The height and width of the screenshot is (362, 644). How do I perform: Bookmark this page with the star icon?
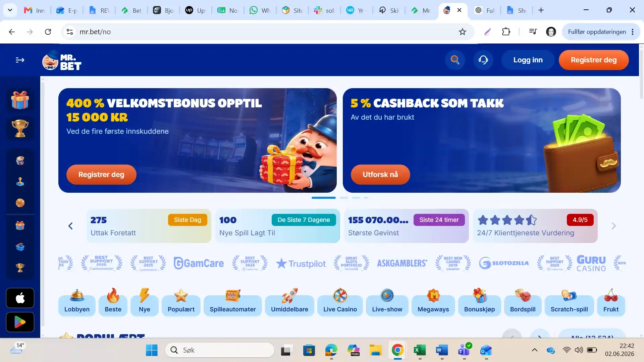[463, 32]
